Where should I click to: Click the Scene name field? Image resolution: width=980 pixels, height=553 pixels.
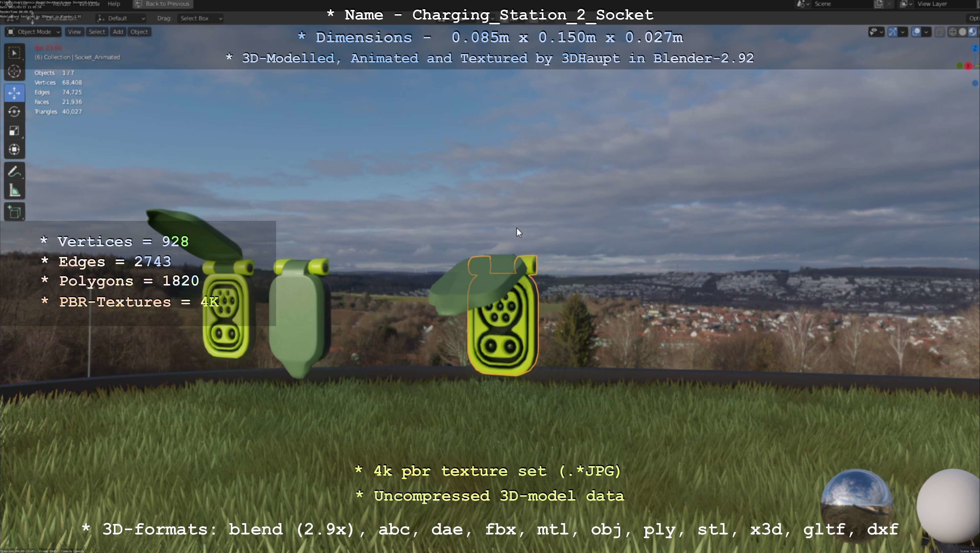842,4
